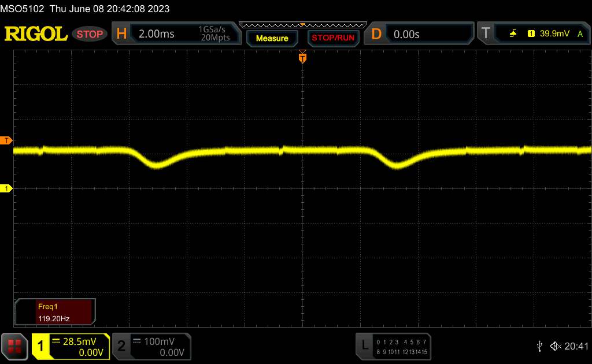Click channel 2 scale 100mV
592x364 pixels.
(x=159, y=341)
